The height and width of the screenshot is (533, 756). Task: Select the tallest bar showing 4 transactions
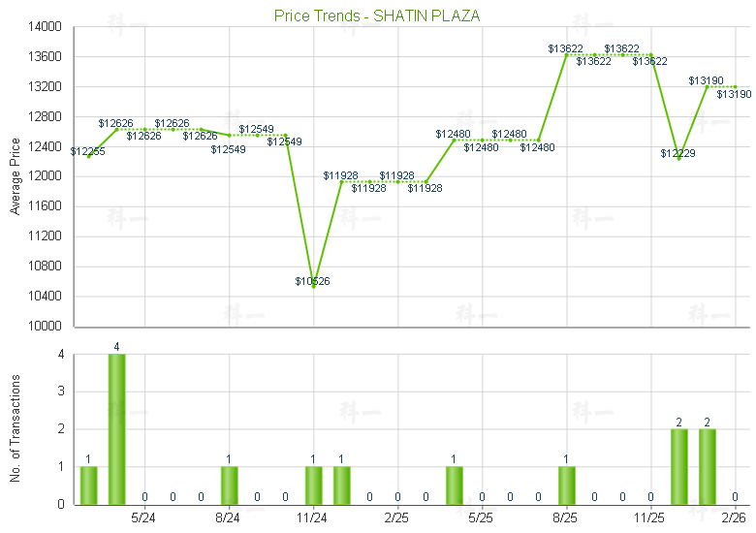[116, 429]
